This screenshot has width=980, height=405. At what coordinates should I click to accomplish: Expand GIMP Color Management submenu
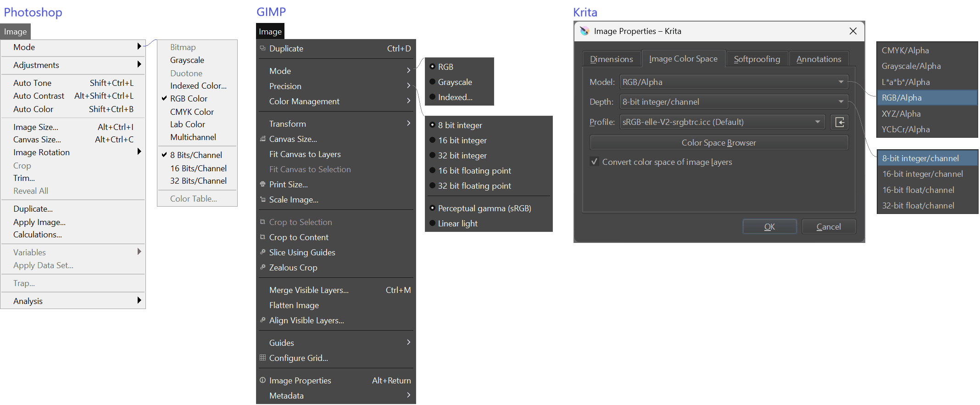336,101
